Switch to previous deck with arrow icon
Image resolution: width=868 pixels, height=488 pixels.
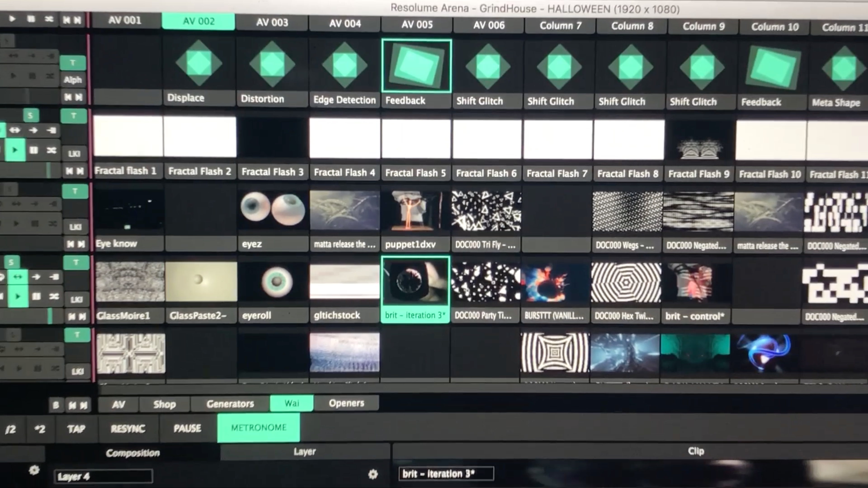click(x=72, y=405)
